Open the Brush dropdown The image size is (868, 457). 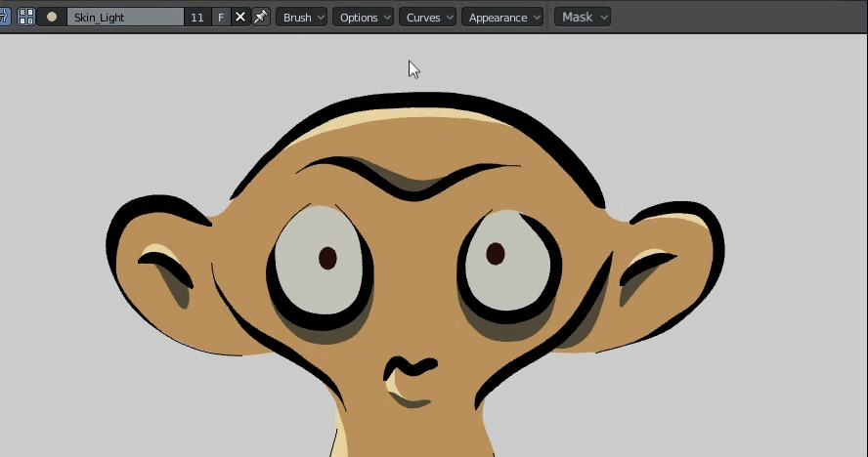[302, 18]
